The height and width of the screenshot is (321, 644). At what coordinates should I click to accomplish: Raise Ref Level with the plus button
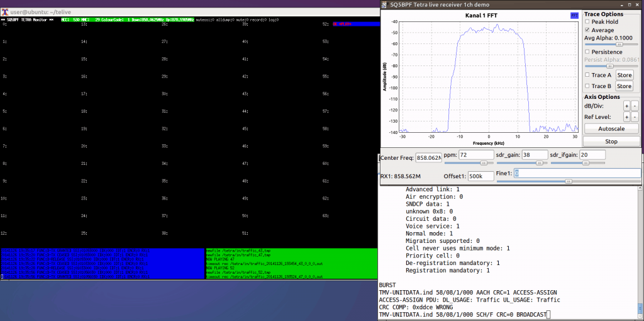coord(627,117)
